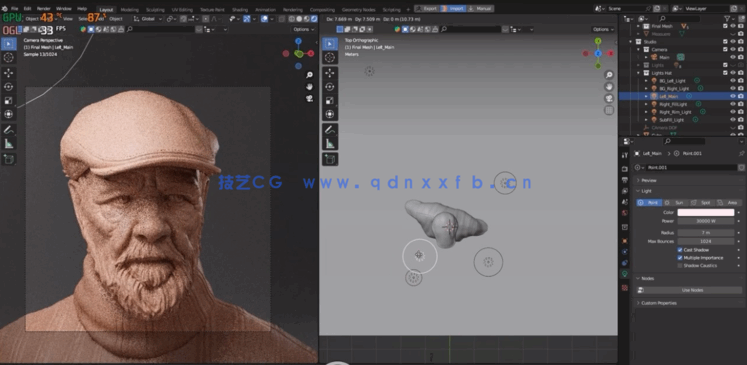This screenshot has height=365, width=747.
Task: Select the Add Cube tool in camera viewport
Action: (9, 159)
